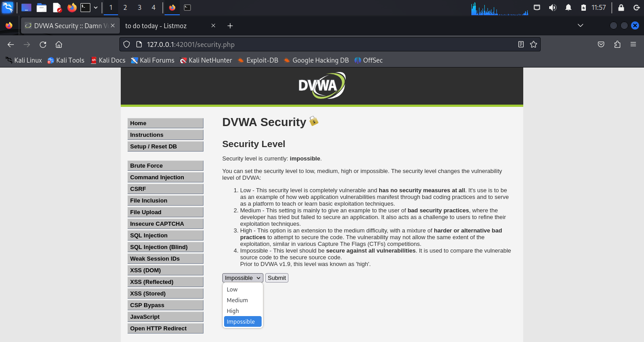Open Instructions in the sidebar
Image resolution: width=644 pixels, height=342 pixels.
(x=165, y=135)
